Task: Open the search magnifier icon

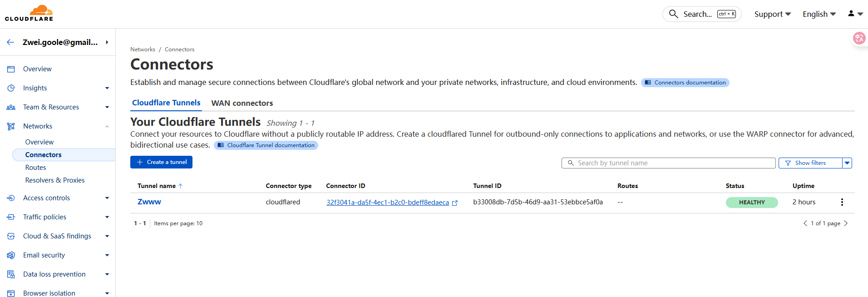Action: [674, 14]
